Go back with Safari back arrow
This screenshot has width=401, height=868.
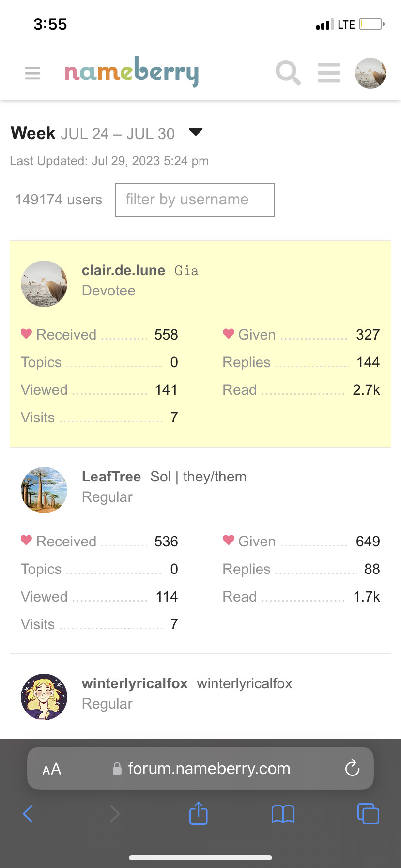[28, 814]
